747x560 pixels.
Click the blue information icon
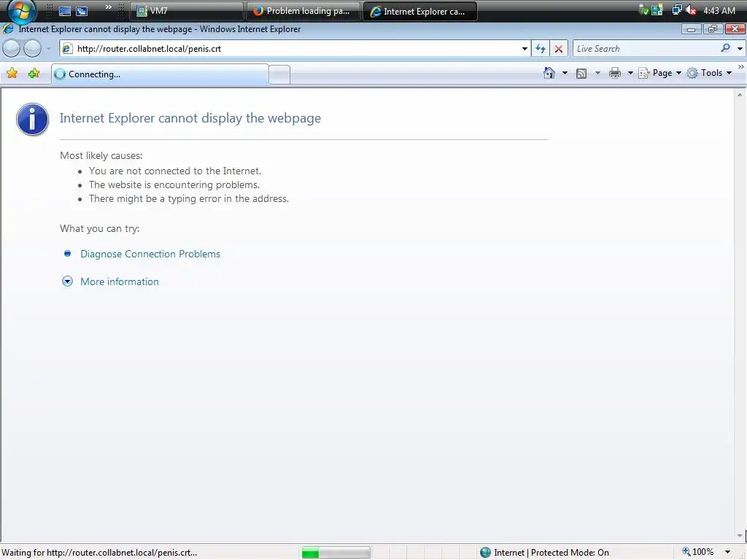coord(32,119)
